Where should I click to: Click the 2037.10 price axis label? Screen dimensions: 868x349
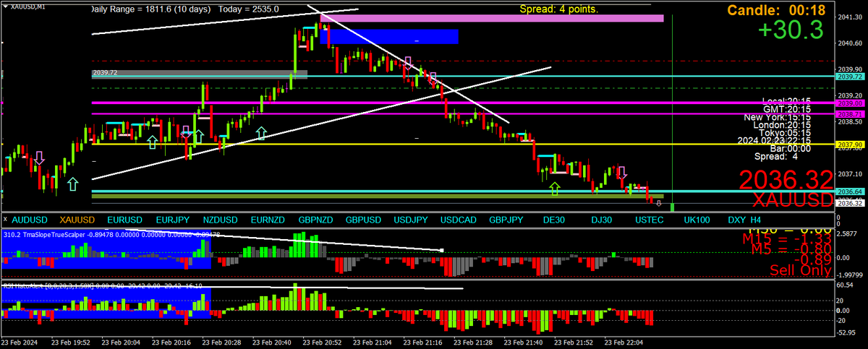coord(851,174)
